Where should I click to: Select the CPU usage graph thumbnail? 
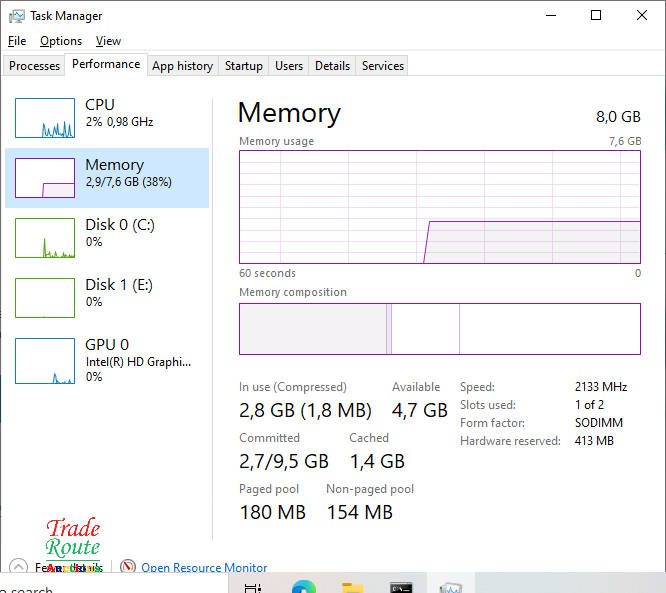tap(45, 118)
